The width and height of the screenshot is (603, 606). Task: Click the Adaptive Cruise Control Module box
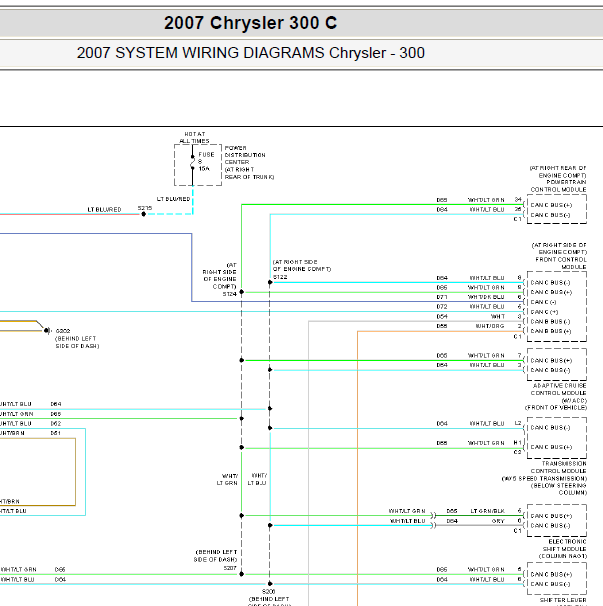point(557,365)
